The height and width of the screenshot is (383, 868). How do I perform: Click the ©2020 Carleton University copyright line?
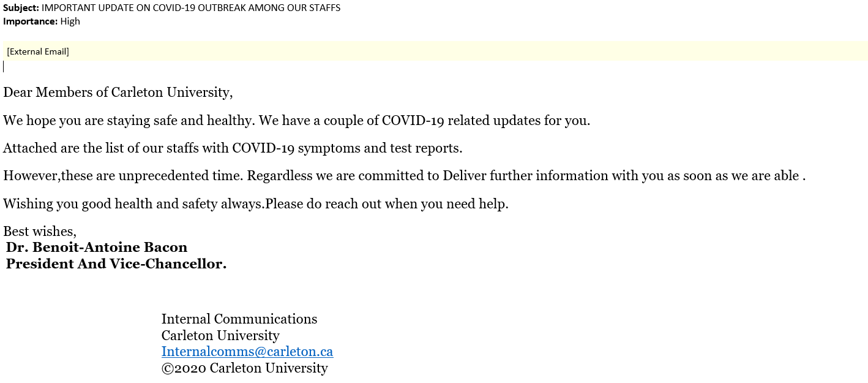[245, 368]
